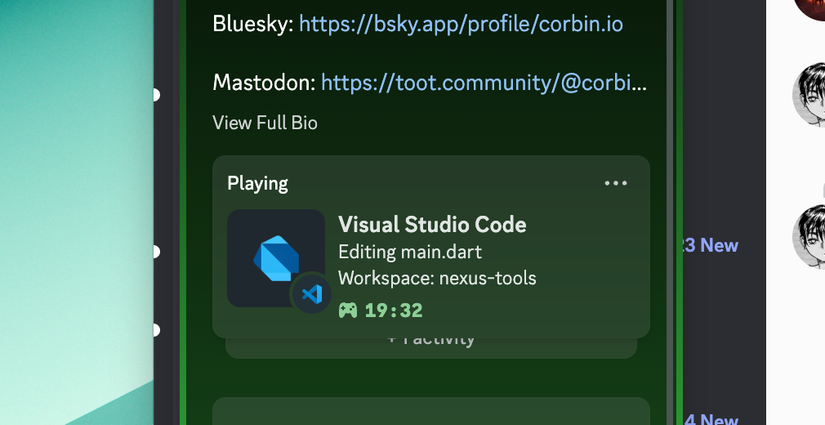Click the "23 New" indicator
The height and width of the screenshot is (425, 825).
[710, 245]
